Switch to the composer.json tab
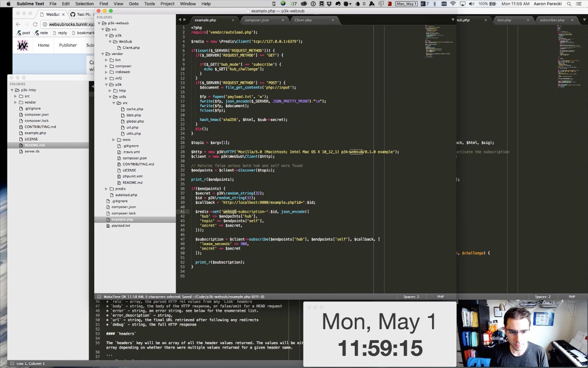Screen dimensions: 588x368 pos(257,20)
